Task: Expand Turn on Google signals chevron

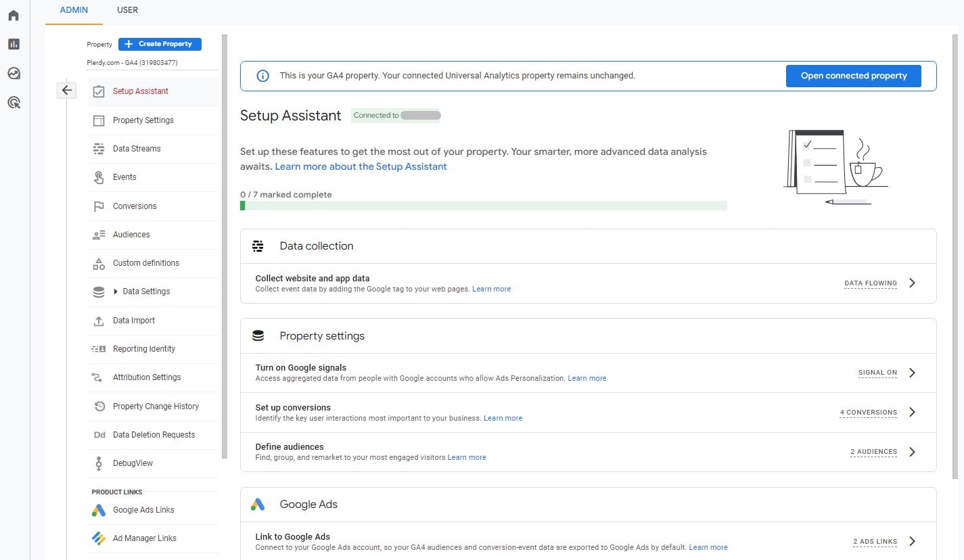Action: (x=912, y=373)
